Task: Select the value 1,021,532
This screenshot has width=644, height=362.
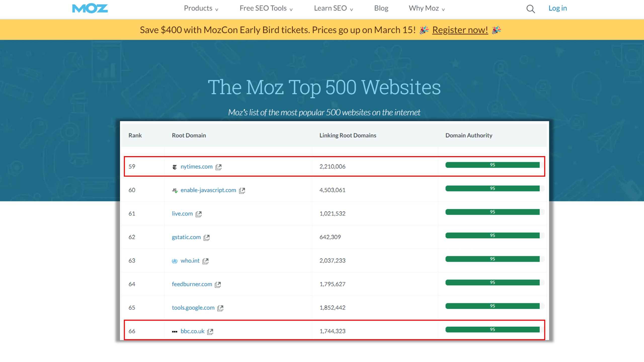Action: (x=332, y=213)
